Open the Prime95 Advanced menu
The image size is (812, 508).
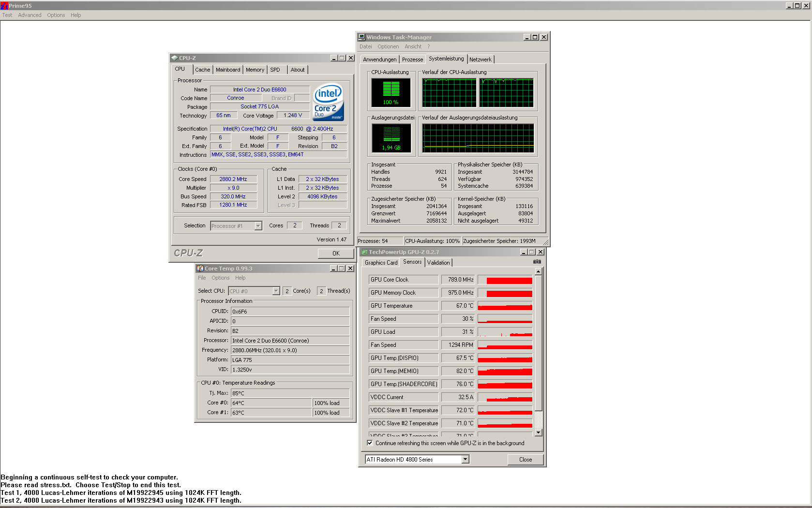[x=30, y=15]
